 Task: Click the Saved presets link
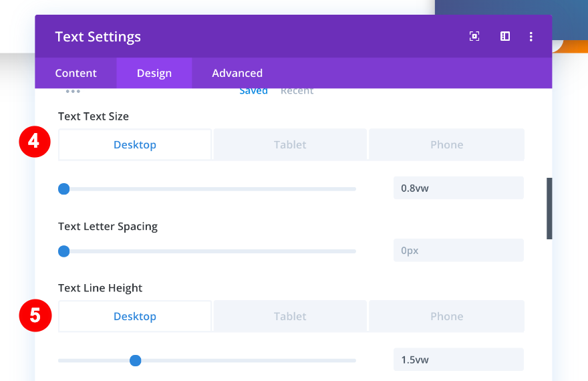tap(253, 91)
